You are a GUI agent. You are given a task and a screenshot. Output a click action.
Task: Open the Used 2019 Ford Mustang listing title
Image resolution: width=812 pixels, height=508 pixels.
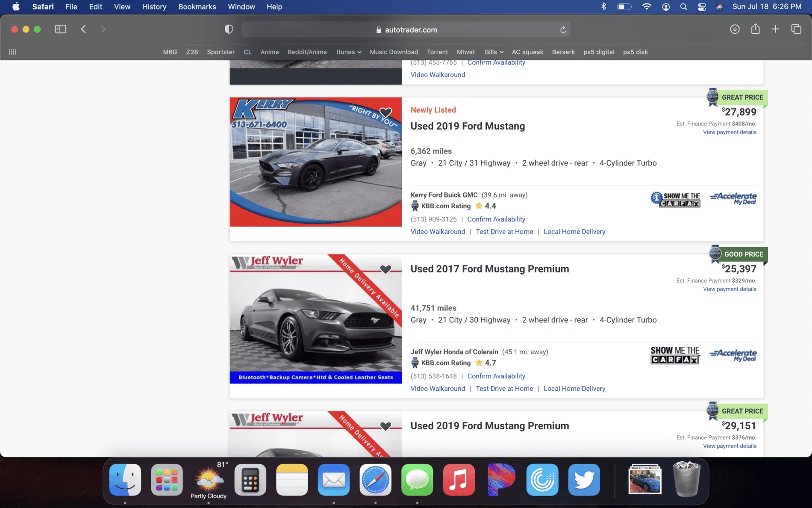468,126
